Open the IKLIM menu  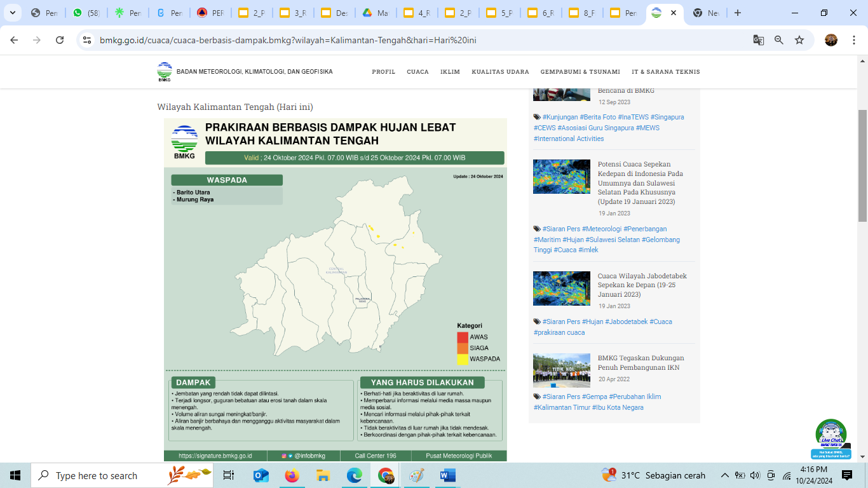click(451, 72)
